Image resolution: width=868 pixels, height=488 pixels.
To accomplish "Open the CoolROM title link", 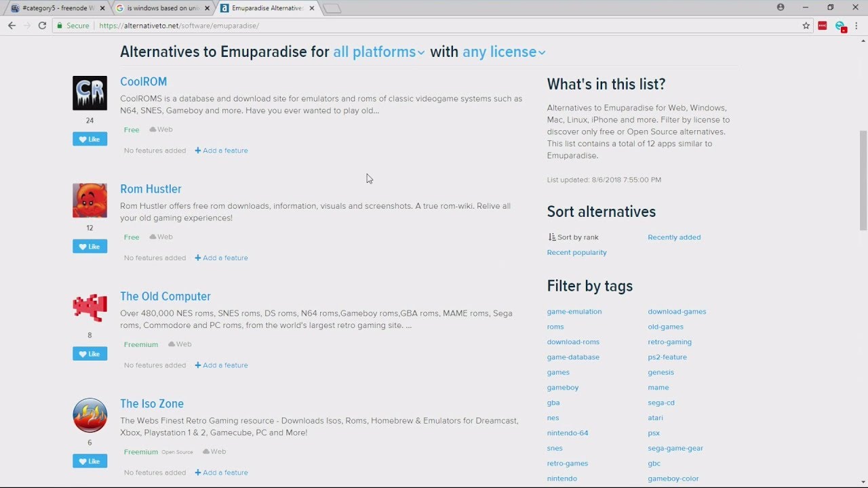I will tap(143, 81).
